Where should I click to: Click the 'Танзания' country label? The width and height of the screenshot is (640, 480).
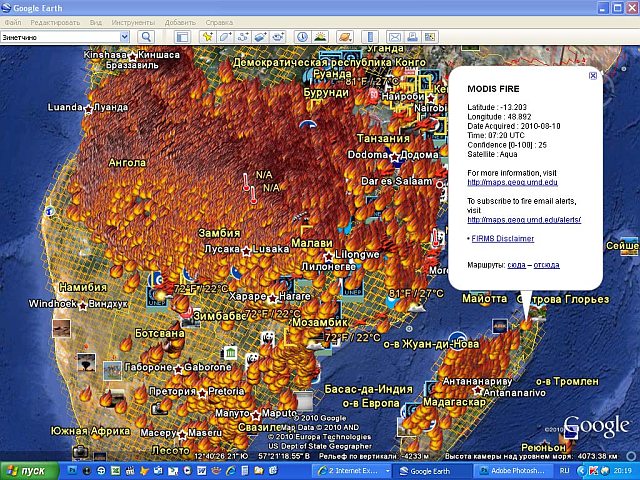click(x=383, y=138)
